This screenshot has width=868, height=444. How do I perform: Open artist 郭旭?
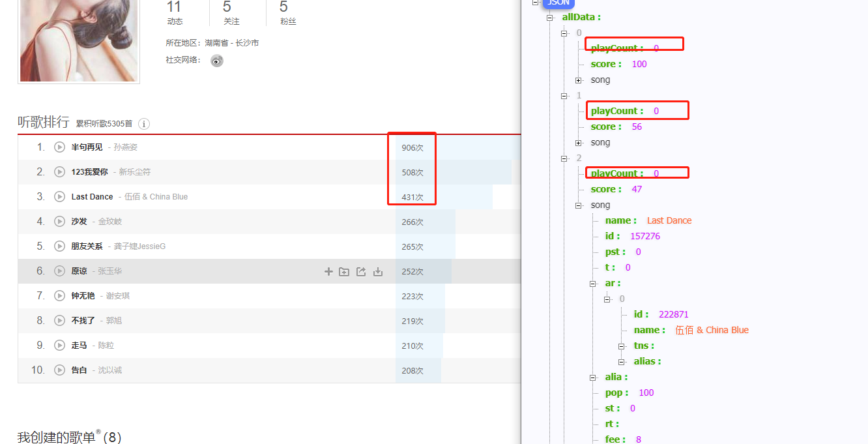pyautogui.click(x=114, y=321)
